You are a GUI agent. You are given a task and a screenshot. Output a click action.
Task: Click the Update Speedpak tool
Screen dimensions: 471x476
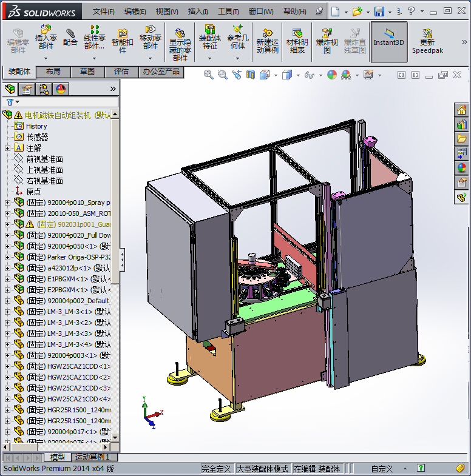pyautogui.click(x=427, y=41)
